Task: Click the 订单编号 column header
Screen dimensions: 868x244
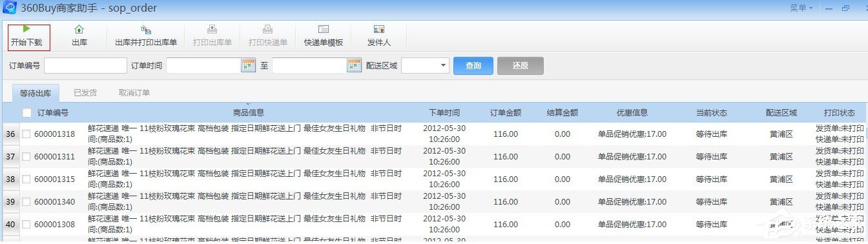Action: click(53, 113)
